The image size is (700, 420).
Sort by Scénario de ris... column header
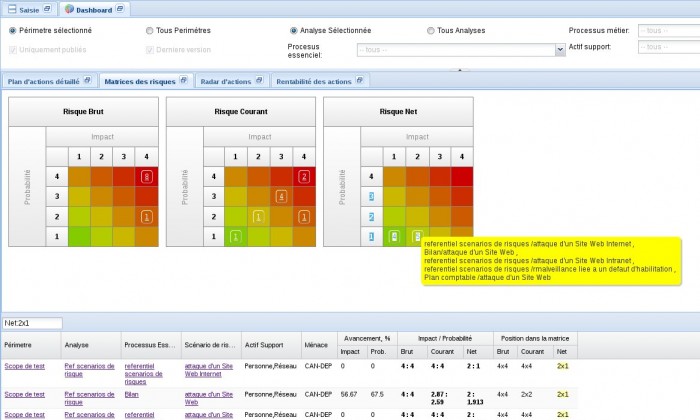[x=212, y=345]
